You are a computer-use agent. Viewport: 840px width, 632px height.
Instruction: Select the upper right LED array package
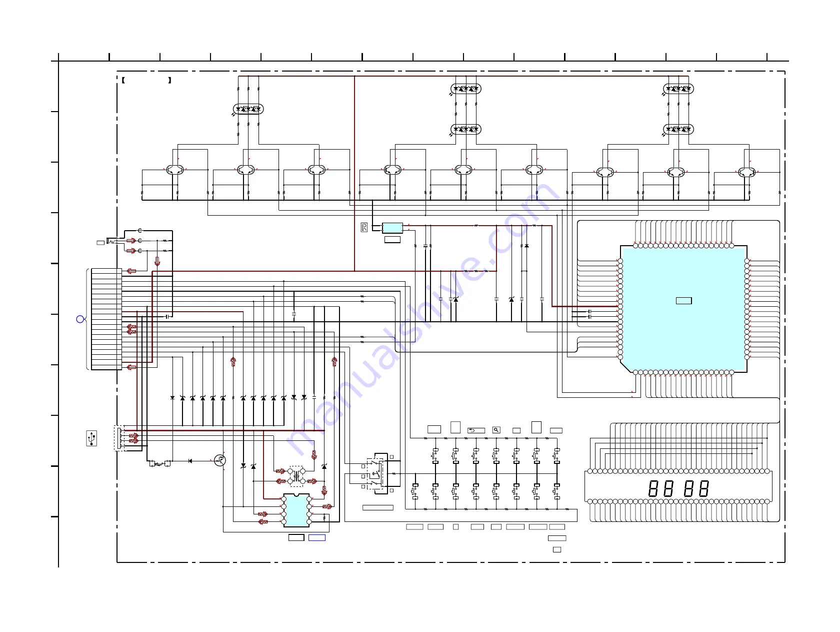pyautogui.click(x=678, y=89)
